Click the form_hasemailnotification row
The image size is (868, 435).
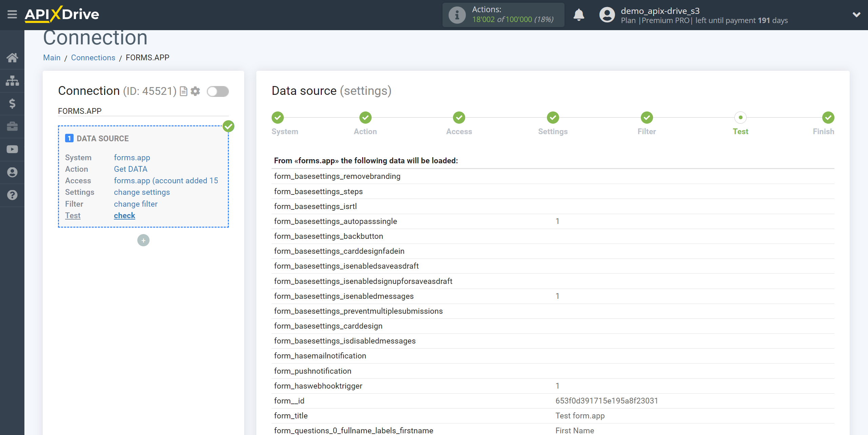553,356
